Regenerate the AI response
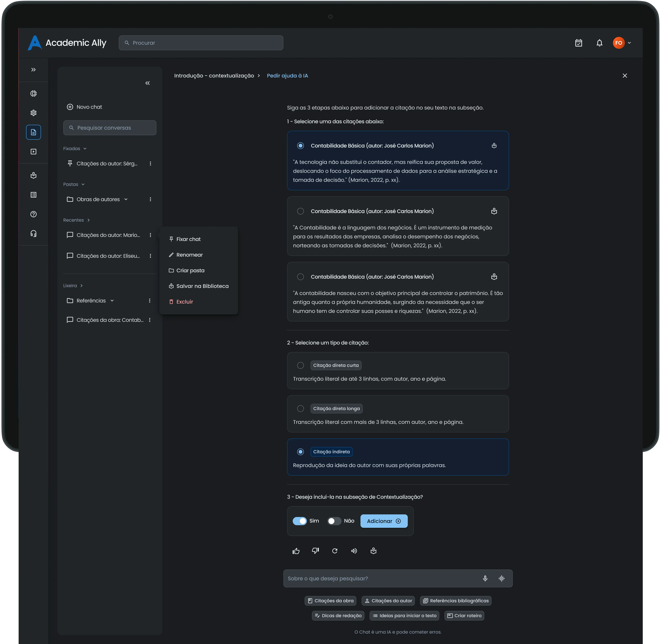Viewport: 661px width, 644px height. [x=335, y=551]
